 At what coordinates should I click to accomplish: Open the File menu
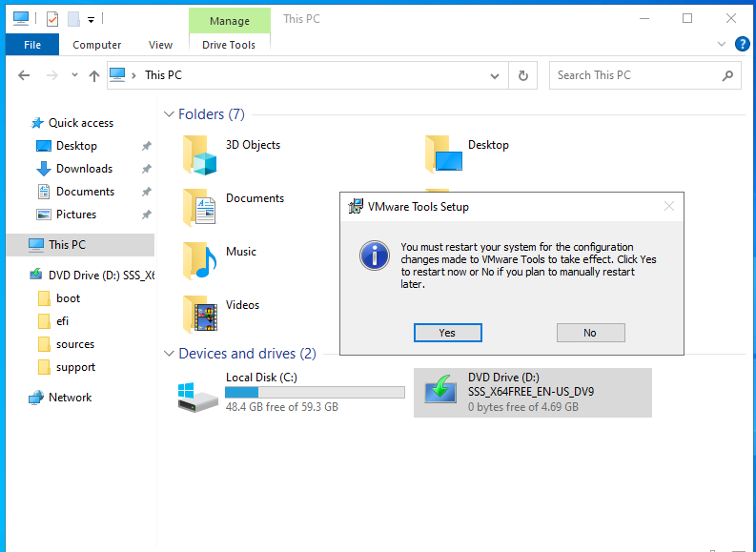point(32,45)
